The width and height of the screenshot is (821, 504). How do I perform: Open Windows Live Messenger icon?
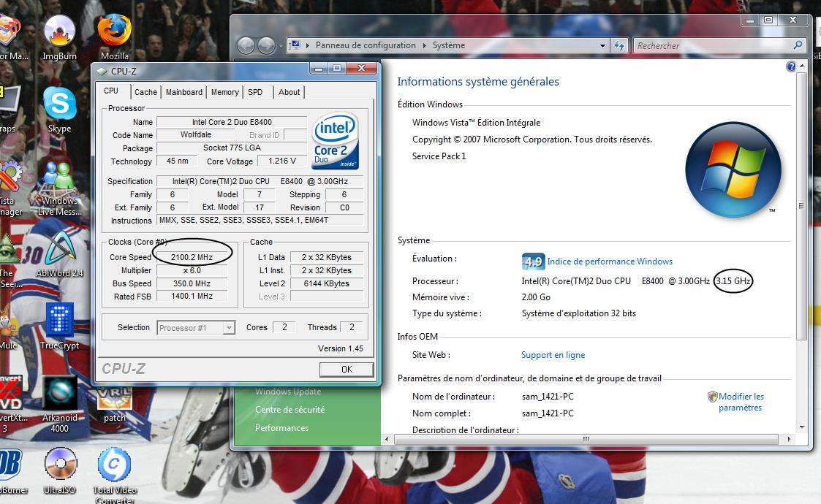pos(59,179)
